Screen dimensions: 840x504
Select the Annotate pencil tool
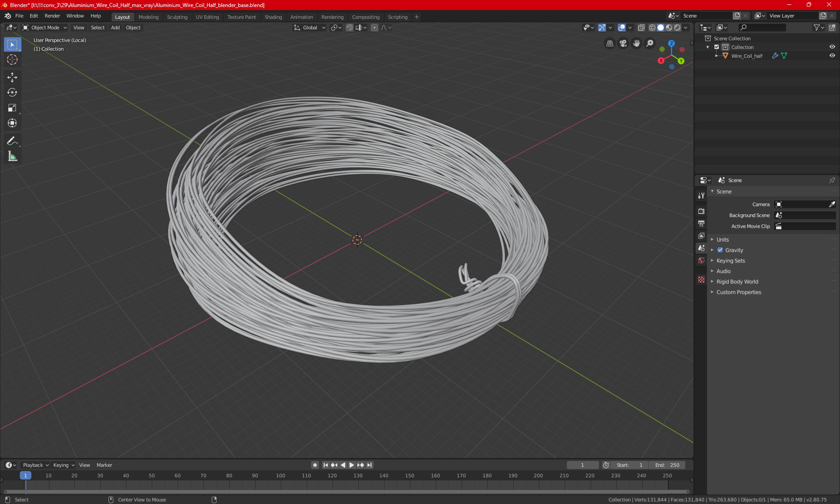point(12,141)
